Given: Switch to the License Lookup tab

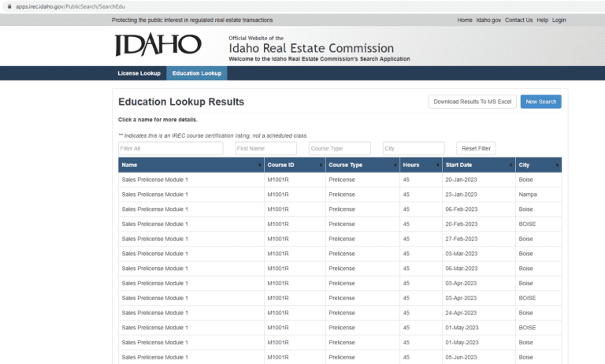Looking at the screenshot, I should pos(139,73).
